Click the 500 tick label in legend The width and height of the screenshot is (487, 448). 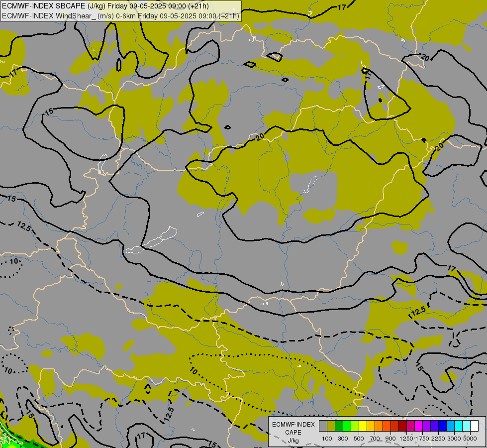359,439
